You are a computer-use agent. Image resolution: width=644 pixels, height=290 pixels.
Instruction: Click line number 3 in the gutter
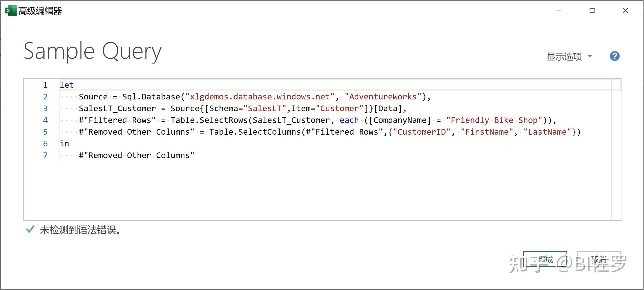coord(45,108)
